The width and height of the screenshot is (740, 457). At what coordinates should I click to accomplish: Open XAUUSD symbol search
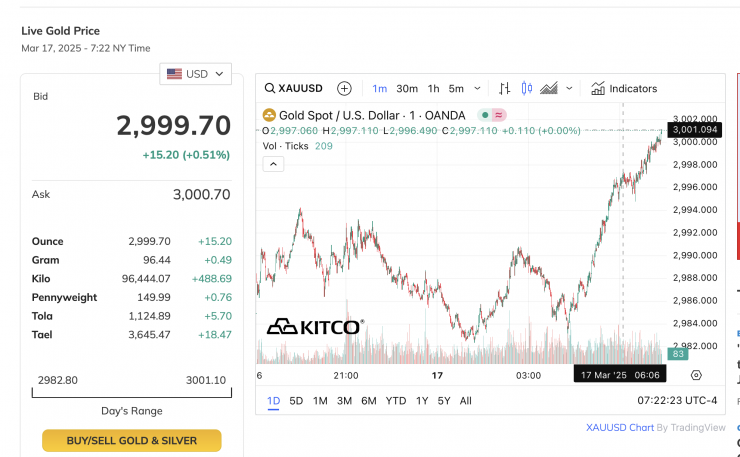click(295, 88)
